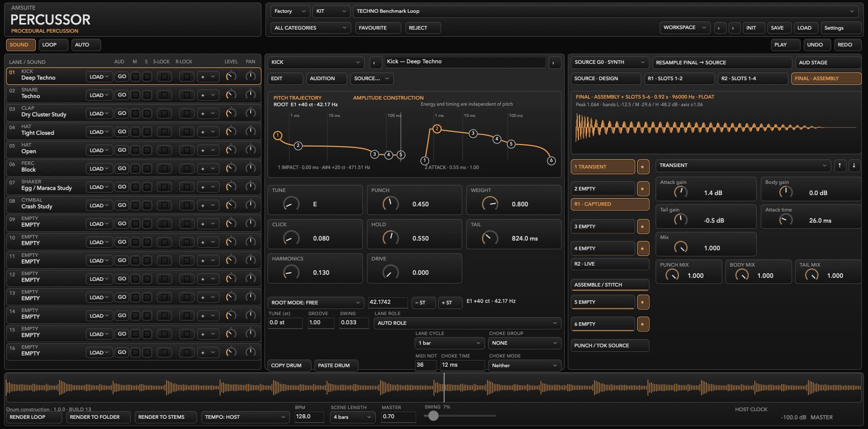
Task: Open the R1 · SLOTS 1-2 tab
Action: click(x=679, y=79)
